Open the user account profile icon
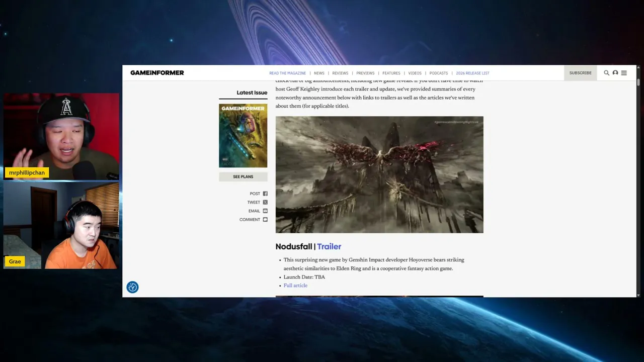 tap(615, 73)
